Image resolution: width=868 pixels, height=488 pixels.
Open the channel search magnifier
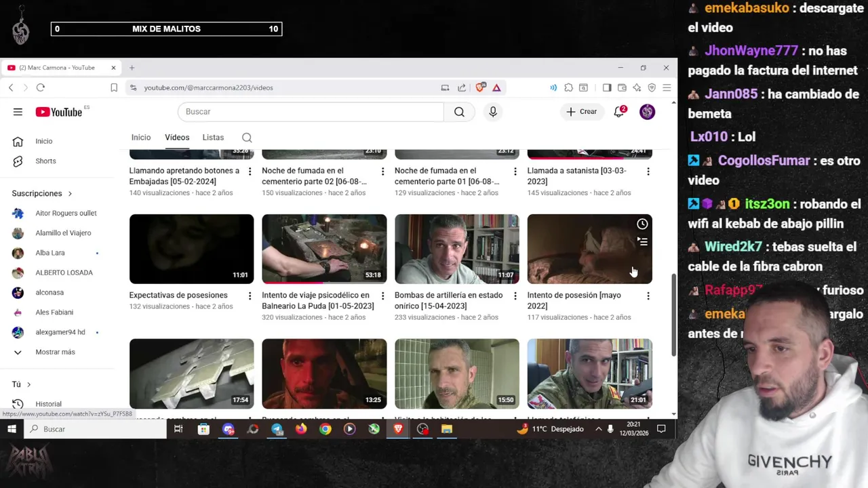(247, 138)
